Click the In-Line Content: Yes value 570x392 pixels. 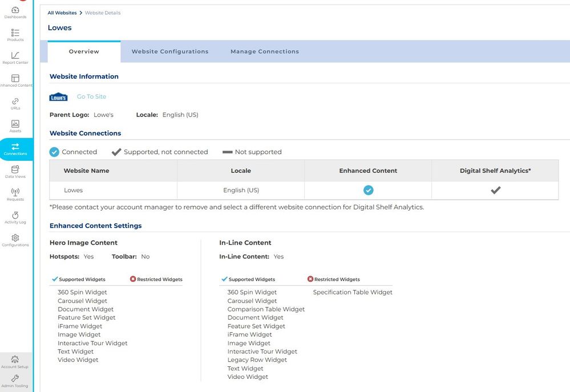(x=279, y=256)
